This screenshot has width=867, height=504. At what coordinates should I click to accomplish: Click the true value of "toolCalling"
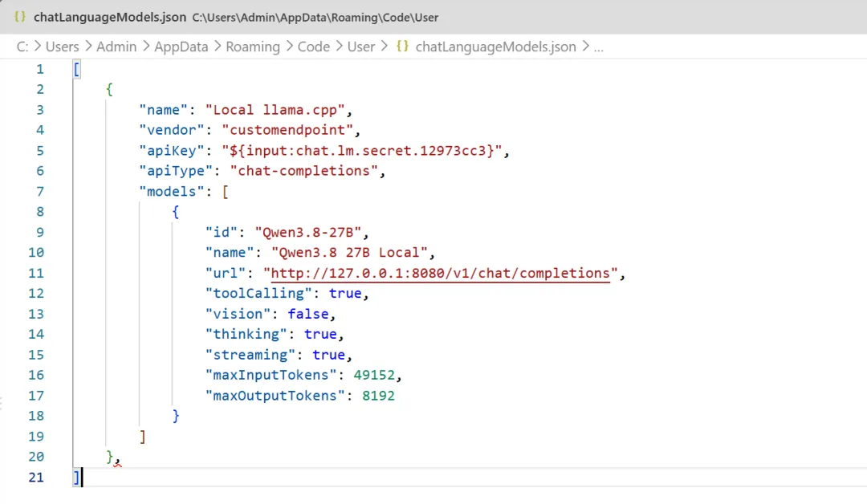345,294
